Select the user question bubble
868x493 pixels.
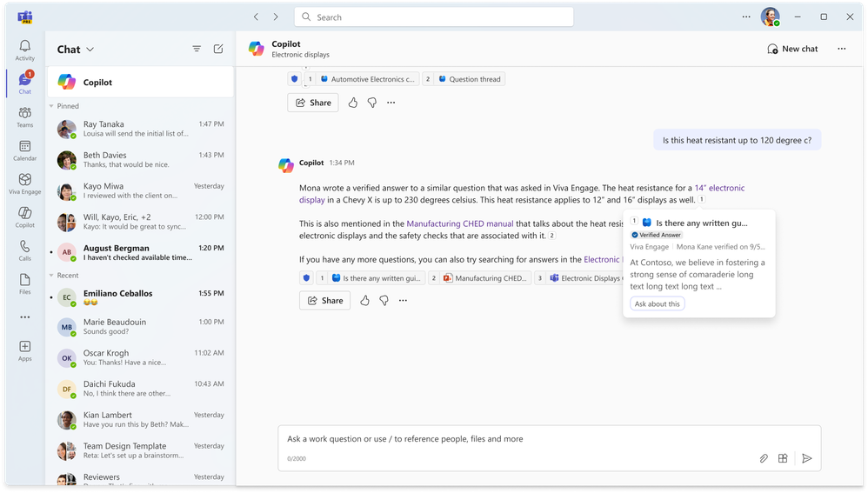(737, 140)
